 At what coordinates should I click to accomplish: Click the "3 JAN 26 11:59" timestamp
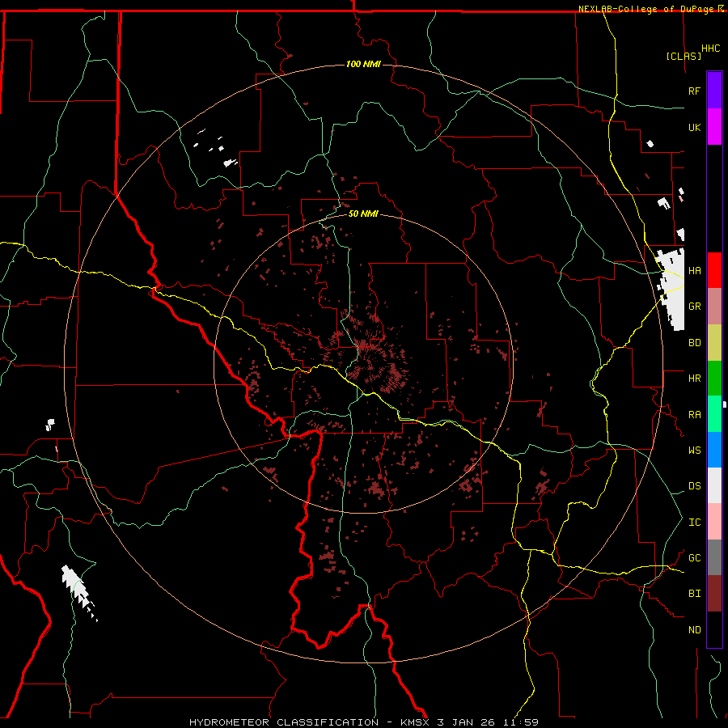click(x=488, y=722)
